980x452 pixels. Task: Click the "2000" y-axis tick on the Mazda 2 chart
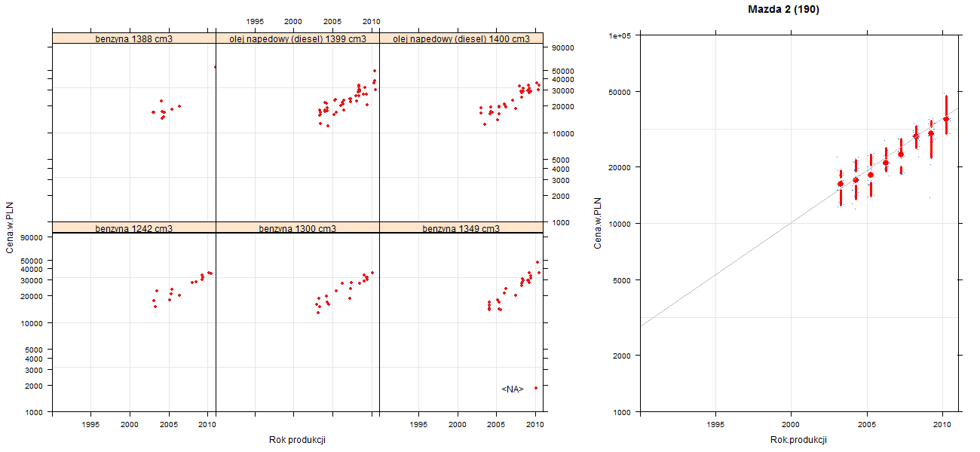[623, 356]
